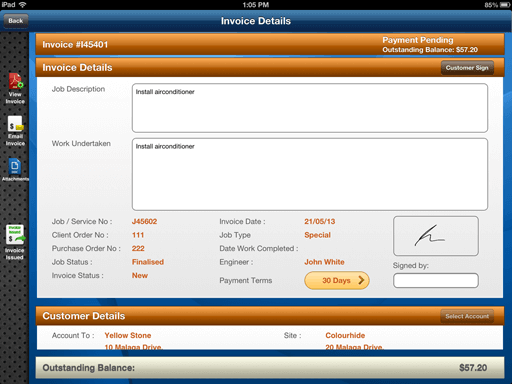Tap the 10 Malaga Drive address line

[133, 347]
